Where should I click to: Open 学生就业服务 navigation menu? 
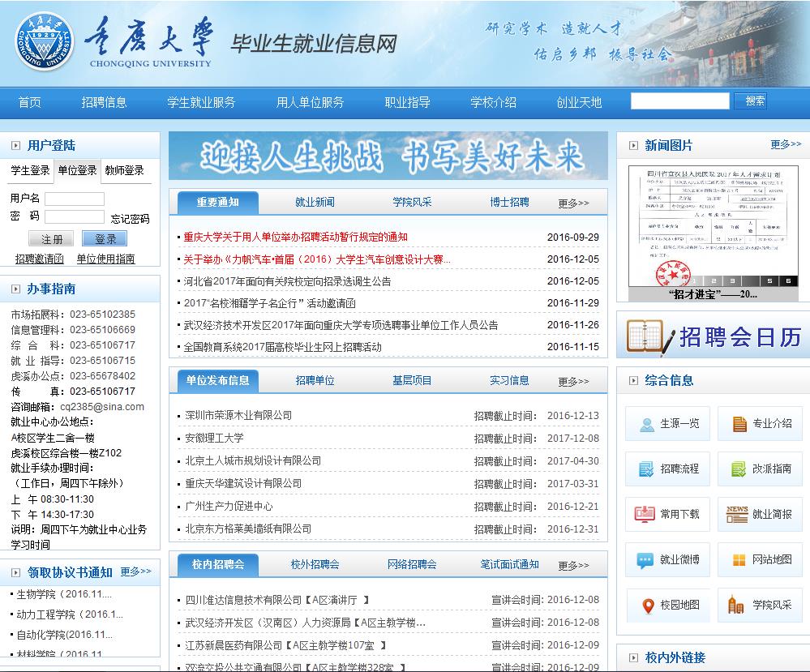pos(201,102)
